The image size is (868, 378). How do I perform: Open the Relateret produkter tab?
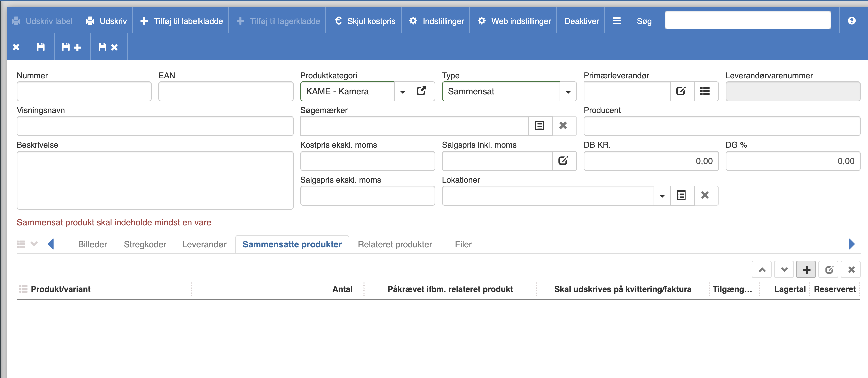pyautogui.click(x=395, y=244)
